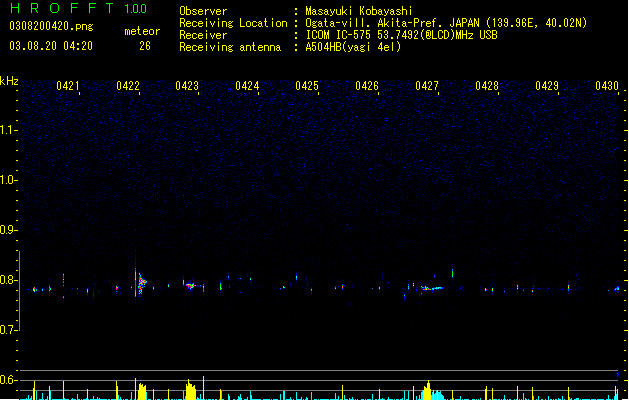Screen dimensions: 629x400
Task: Select the 0425 time axis label
Action: click(x=307, y=86)
